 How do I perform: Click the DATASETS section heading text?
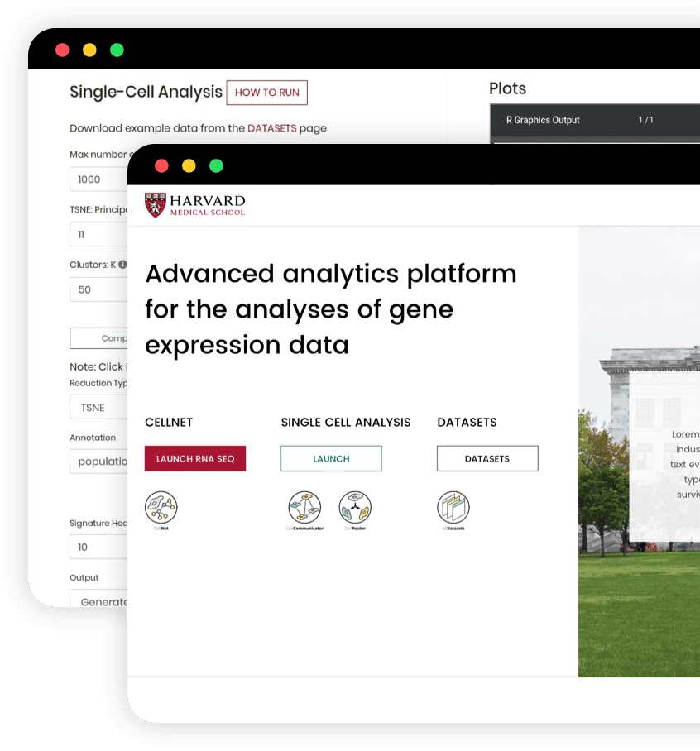coord(467,423)
